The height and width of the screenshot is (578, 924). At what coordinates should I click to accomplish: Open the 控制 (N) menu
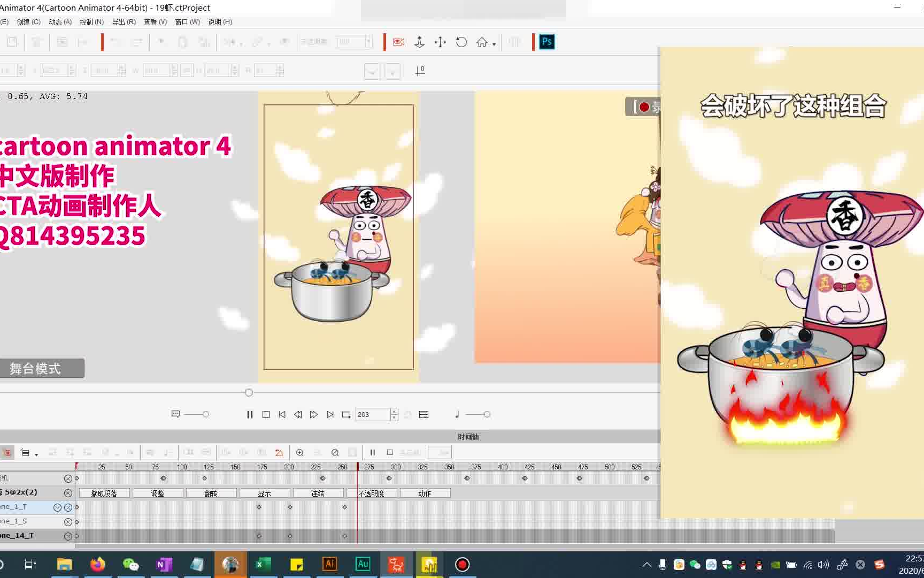[x=91, y=22]
